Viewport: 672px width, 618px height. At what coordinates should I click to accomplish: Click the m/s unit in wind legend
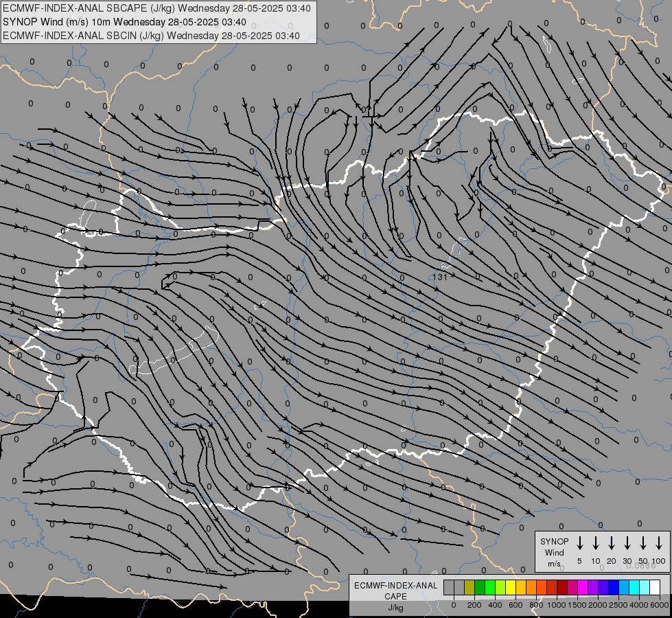click(x=554, y=564)
